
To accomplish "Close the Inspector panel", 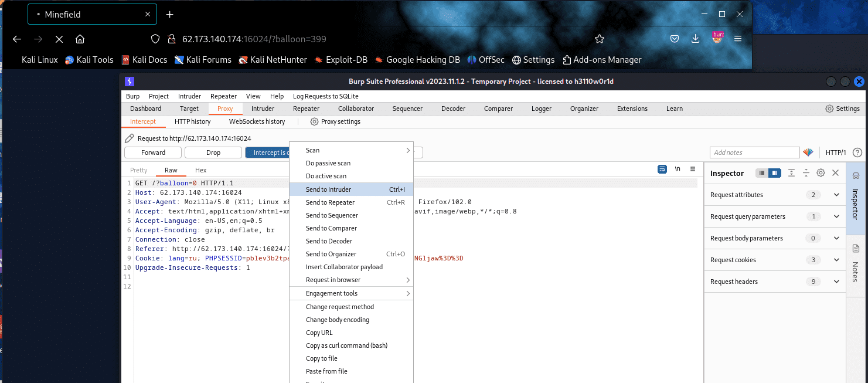I will click(x=836, y=173).
